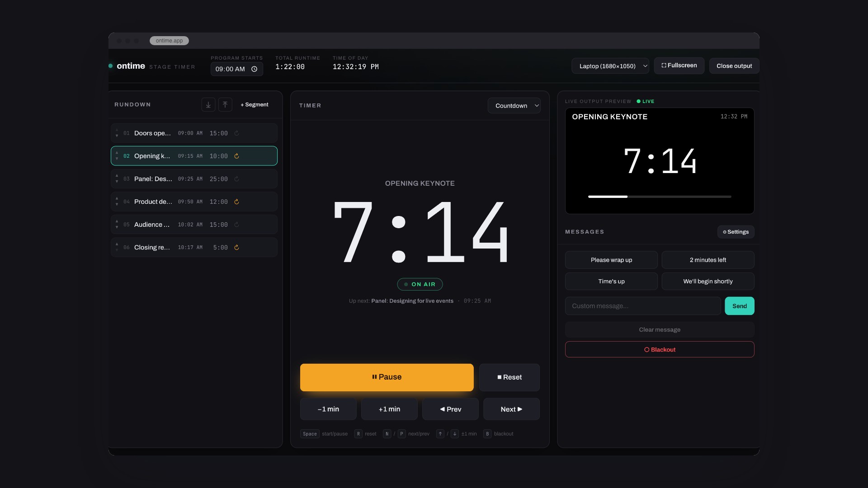Open message Settings
This screenshot has height=488, width=868.
point(736,232)
